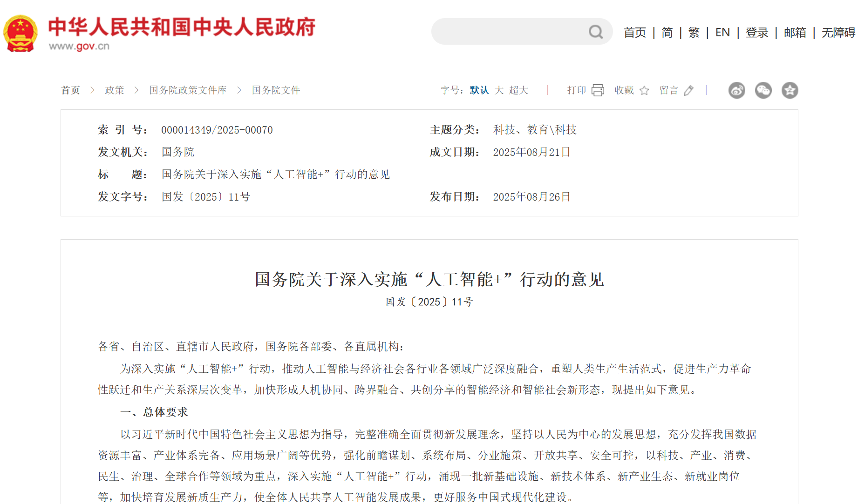858x504 pixels.
Task: Click the national emblem logo of gov.cn
Action: click(20, 32)
